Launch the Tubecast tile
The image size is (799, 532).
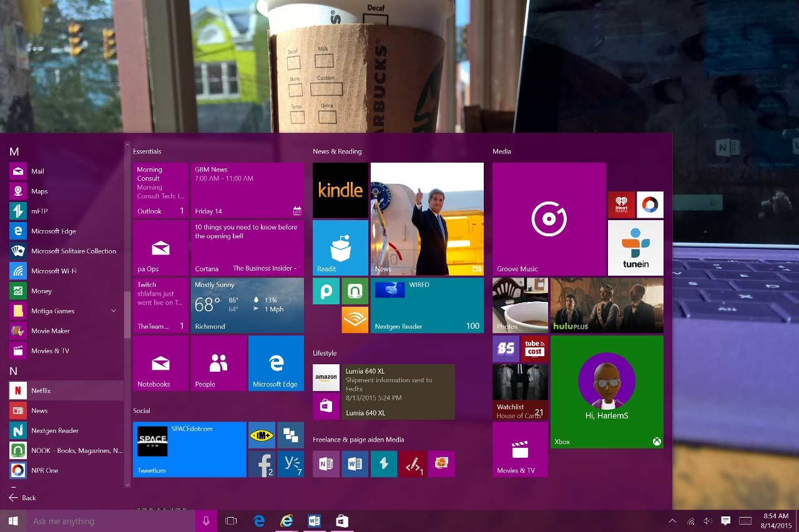point(534,349)
